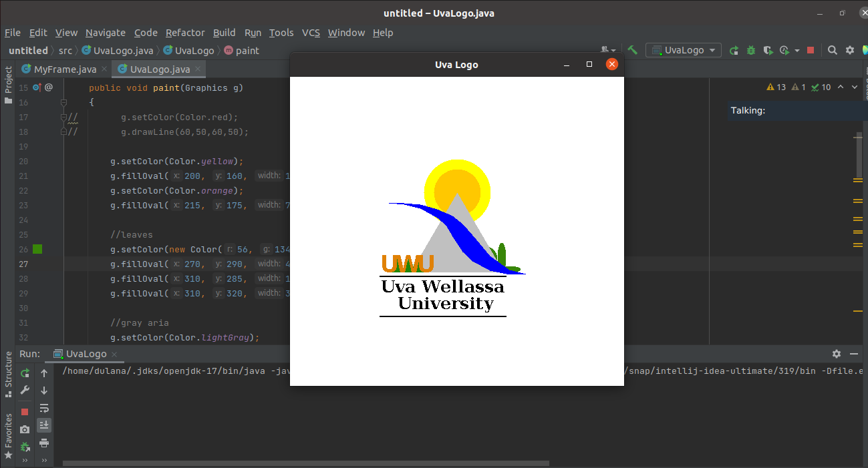Open the VCS menu
The height and width of the screenshot is (468, 868).
pyautogui.click(x=311, y=32)
